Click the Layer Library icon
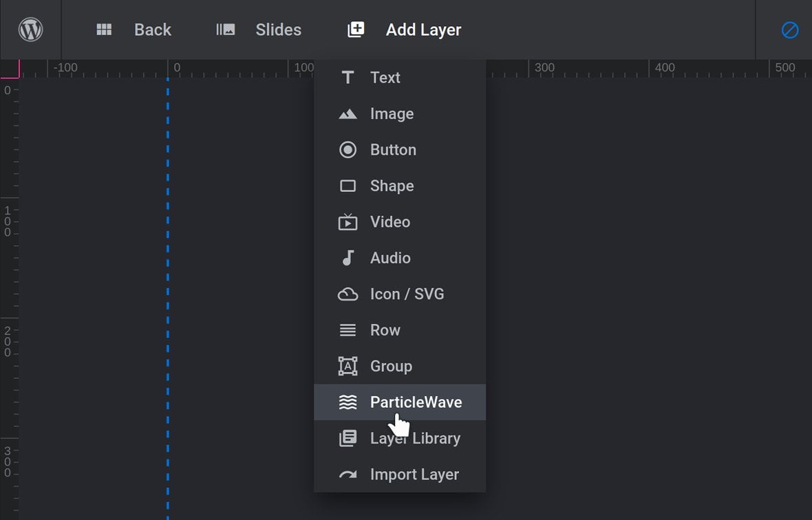The height and width of the screenshot is (520, 812). [x=348, y=438]
